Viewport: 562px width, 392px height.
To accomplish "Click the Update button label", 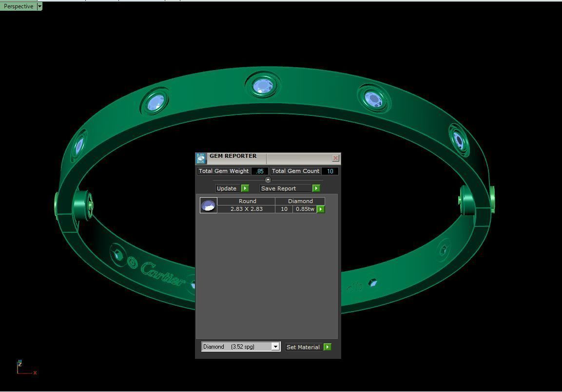I will [x=227, y=188].
